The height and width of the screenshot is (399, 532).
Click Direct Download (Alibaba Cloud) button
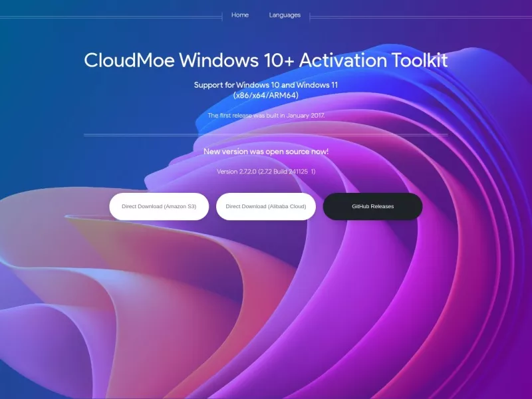pyautogui.click(x=266, y=206)
